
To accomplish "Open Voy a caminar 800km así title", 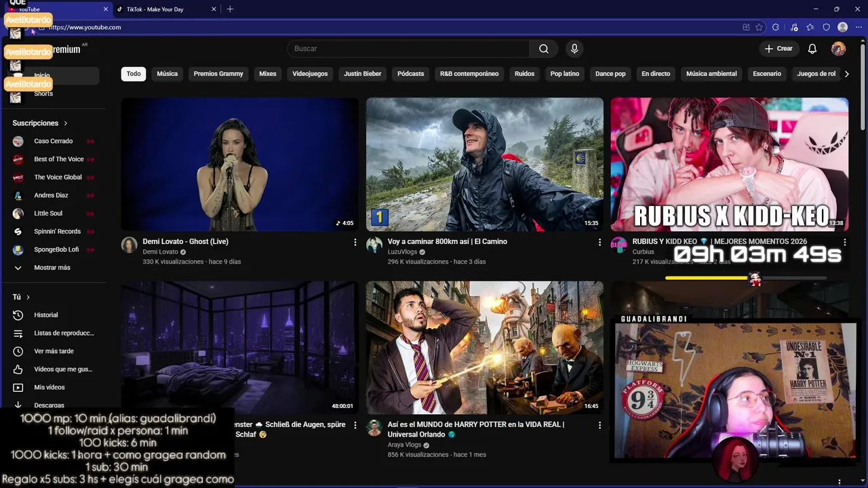I will (448, 241).
